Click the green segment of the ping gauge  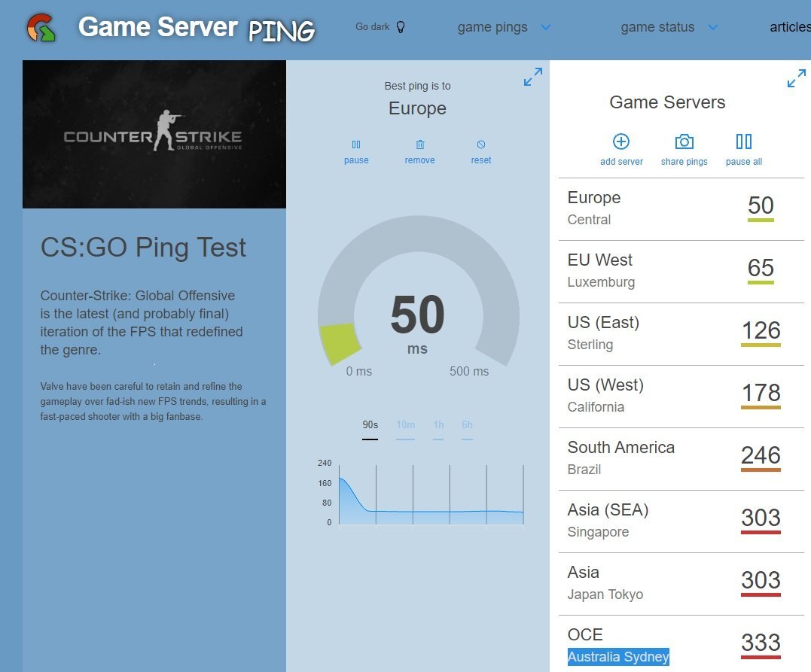click(339, 343)
